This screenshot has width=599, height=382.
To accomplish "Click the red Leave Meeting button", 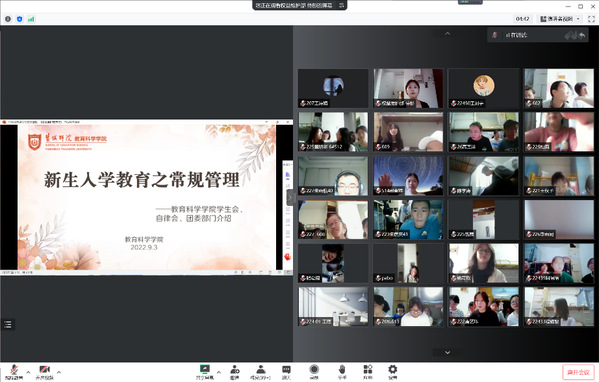I will (x=578, y=372).
